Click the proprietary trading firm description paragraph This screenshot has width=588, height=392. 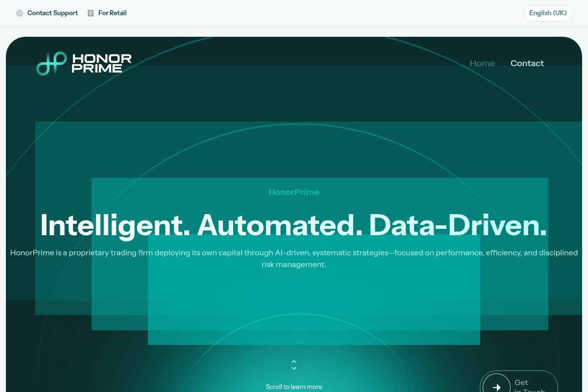tap(294, 259)
